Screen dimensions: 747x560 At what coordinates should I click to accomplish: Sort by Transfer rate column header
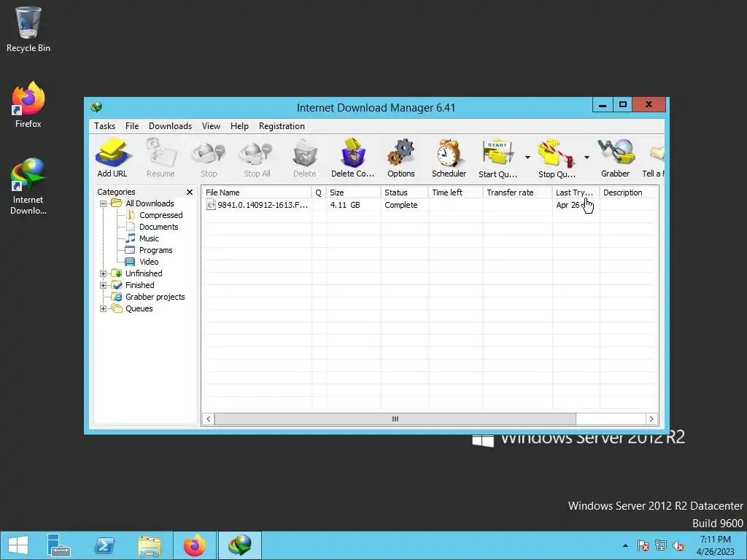[x=517, y=192]
